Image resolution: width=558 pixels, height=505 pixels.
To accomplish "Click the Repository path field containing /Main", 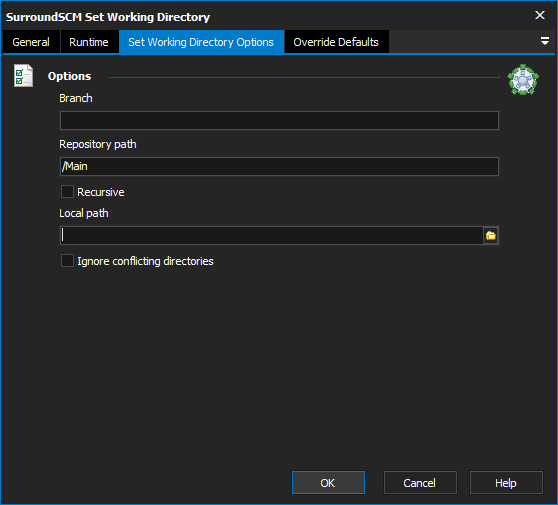I will (x=279, y=166).
